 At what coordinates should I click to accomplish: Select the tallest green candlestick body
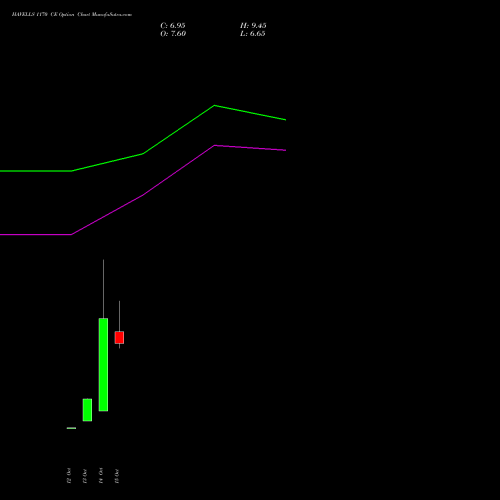103,365
